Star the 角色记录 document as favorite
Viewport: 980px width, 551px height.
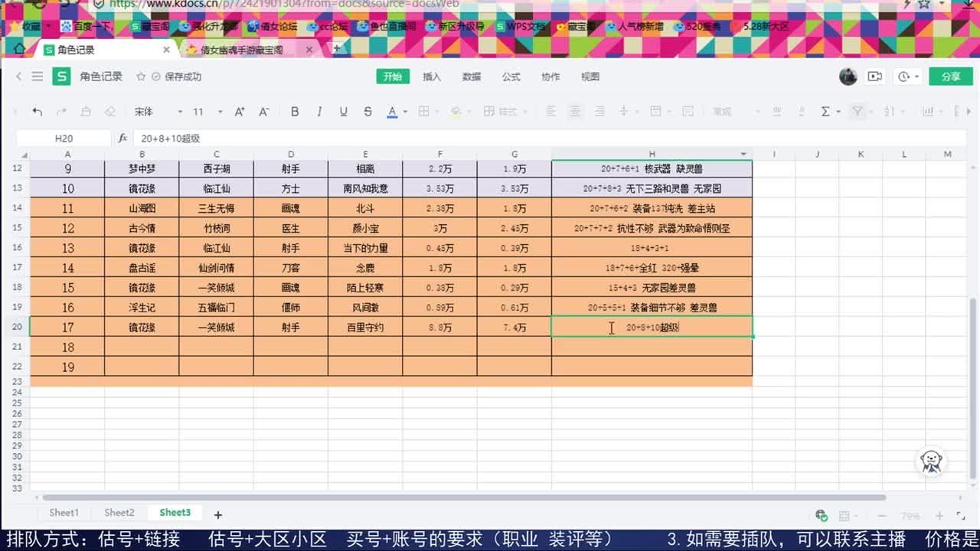click(x=141, y=77)
